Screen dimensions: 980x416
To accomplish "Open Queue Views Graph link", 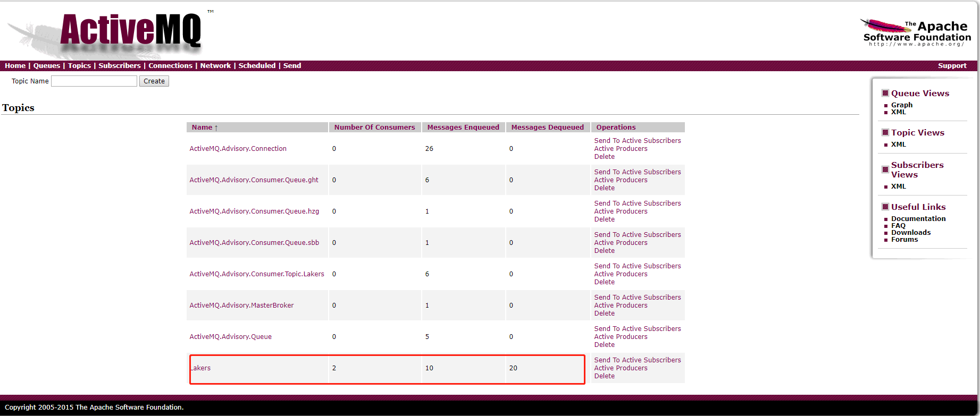I will point(902,105).
